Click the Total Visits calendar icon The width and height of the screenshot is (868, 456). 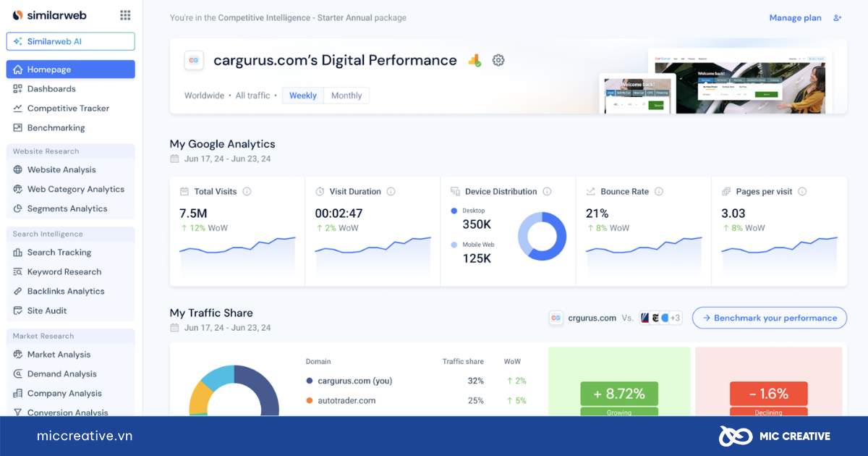[x=184, y=192]
